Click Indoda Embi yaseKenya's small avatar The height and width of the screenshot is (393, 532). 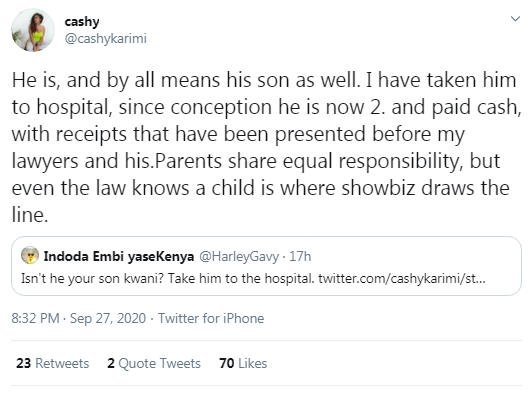pyautogui.click(x=30, y=256)
